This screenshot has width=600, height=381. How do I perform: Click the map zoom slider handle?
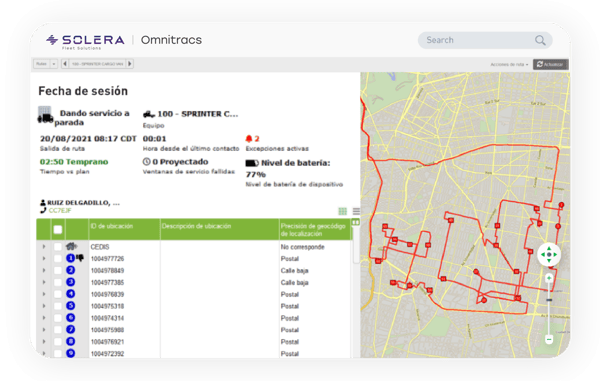tap(549, 300)
